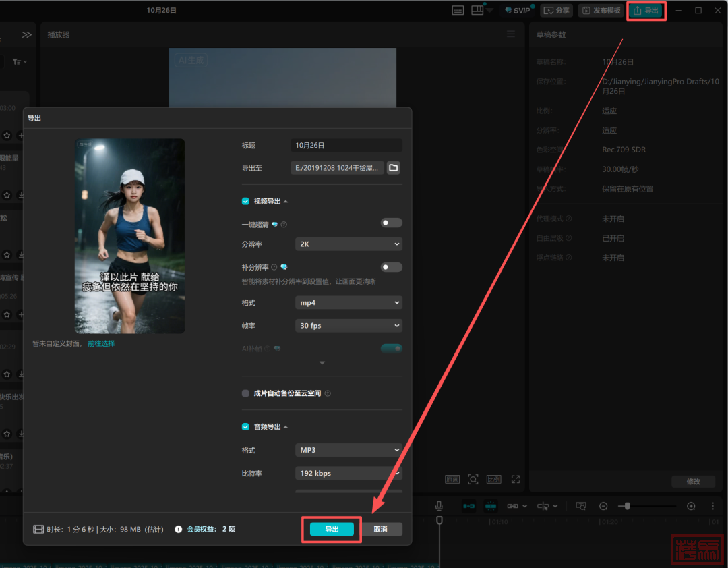Click 发布模板 in the top bar

[601, 11]
